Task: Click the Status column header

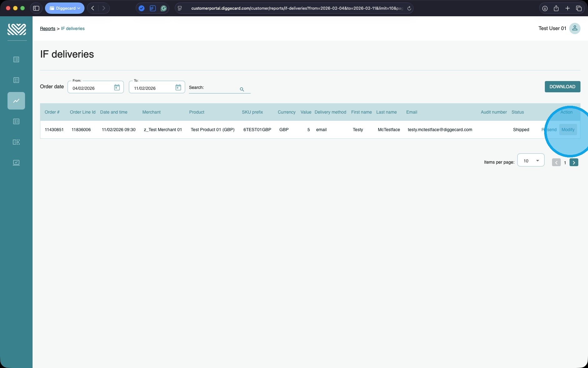Action: point(518,112)
